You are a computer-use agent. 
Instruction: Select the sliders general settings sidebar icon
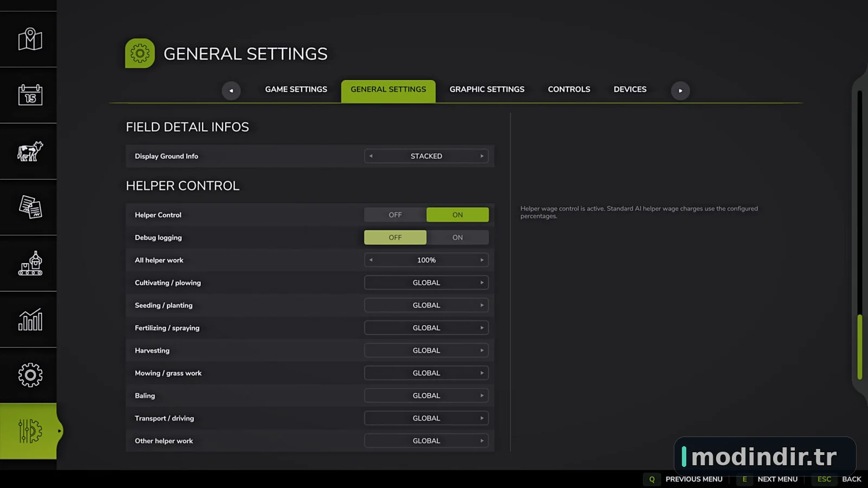[x=30, y=431]
